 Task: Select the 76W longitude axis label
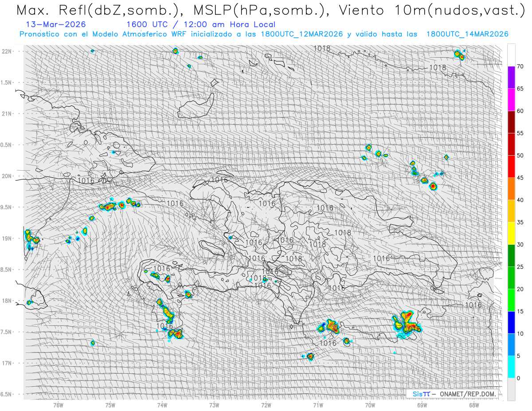coord(59,405)
